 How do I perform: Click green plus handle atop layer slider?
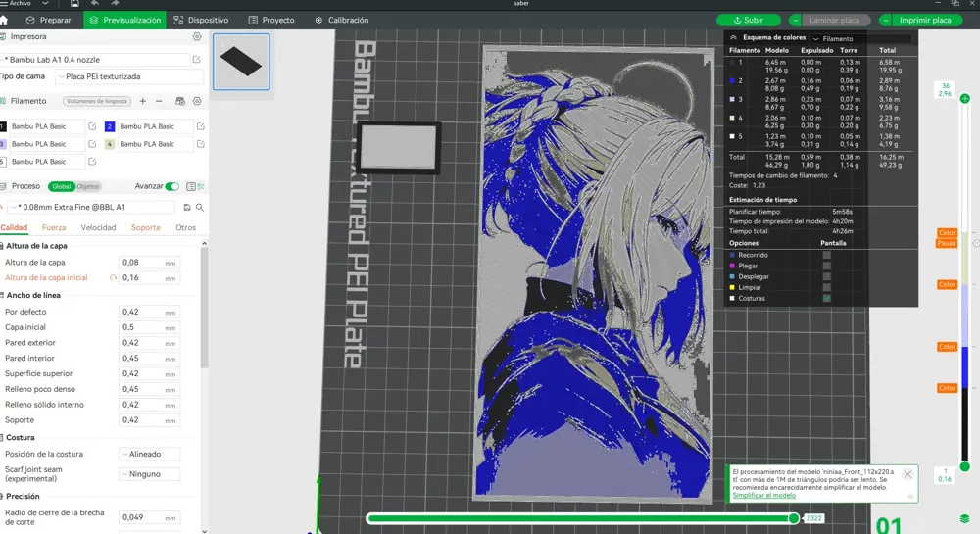click(965, 99)
